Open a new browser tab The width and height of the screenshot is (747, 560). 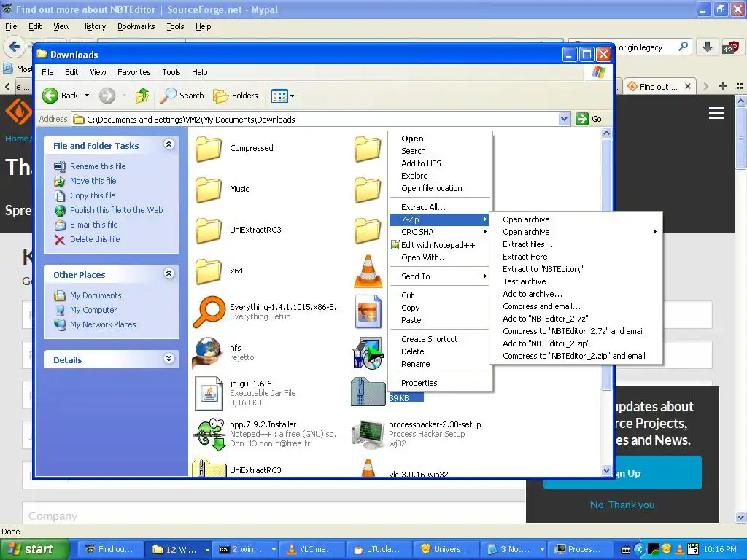tap(723, 86)
